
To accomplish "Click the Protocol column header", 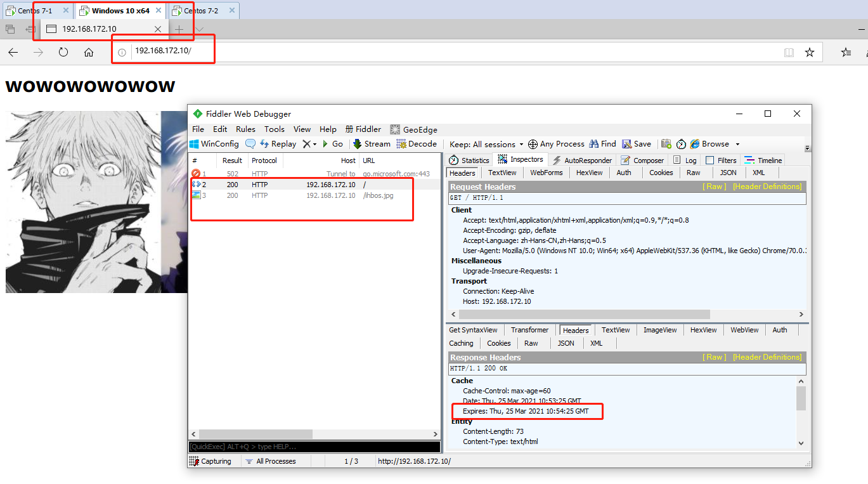I will tap(264, 160).
